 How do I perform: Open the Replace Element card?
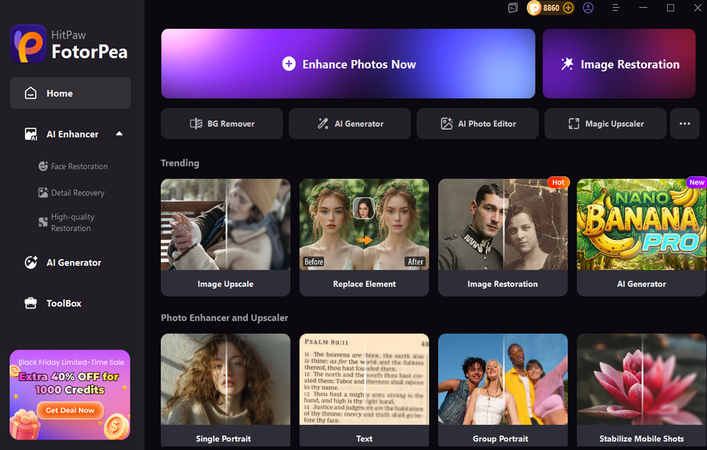click(x=364, y=238)
